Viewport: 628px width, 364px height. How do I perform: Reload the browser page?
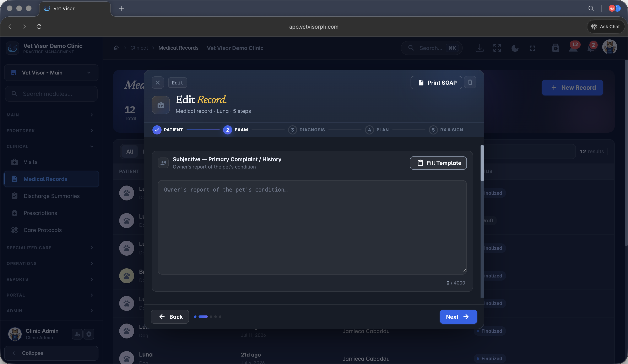point(39,27)
